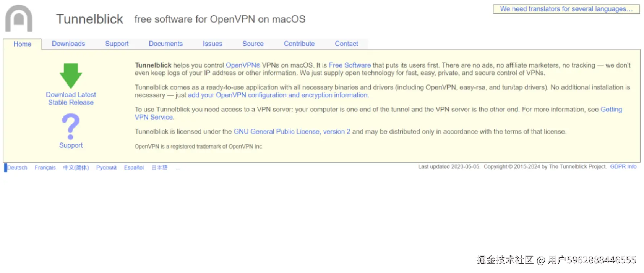
Task: Open 'add your OpenVPN configuration' link
Action: click(x=278, y=95)
